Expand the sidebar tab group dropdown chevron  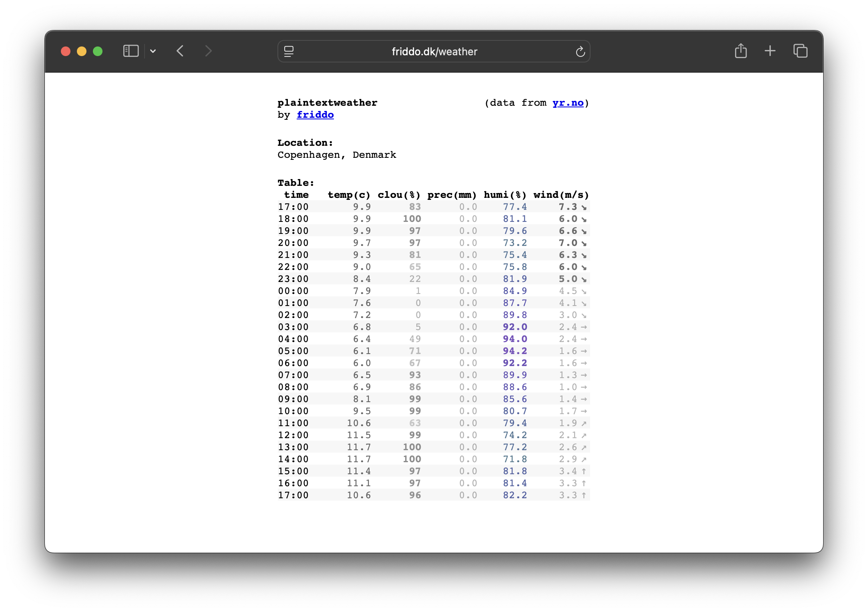coord(153,51)
